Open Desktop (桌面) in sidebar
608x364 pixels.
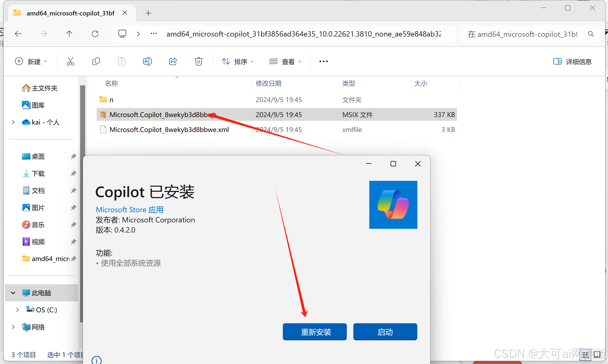(34, 157)
